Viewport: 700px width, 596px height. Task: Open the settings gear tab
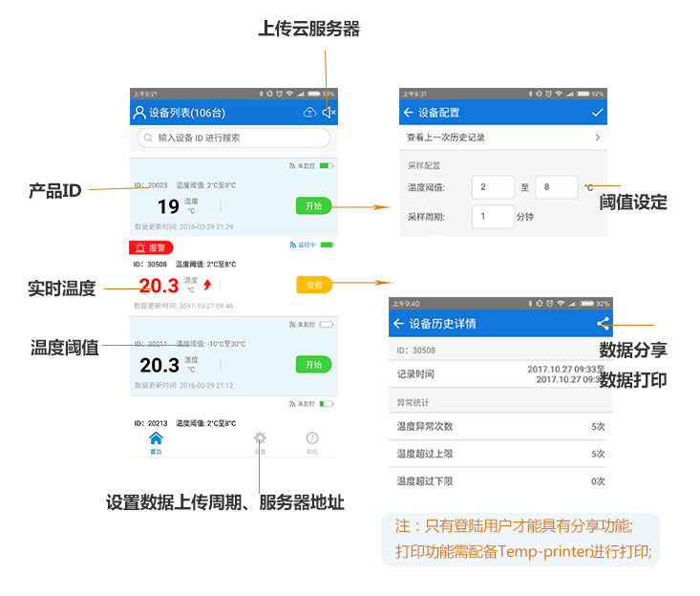pos(260,441)
